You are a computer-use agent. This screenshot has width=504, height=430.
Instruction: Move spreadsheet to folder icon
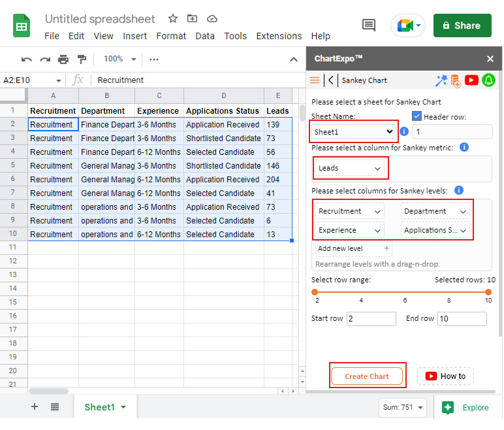192,19
